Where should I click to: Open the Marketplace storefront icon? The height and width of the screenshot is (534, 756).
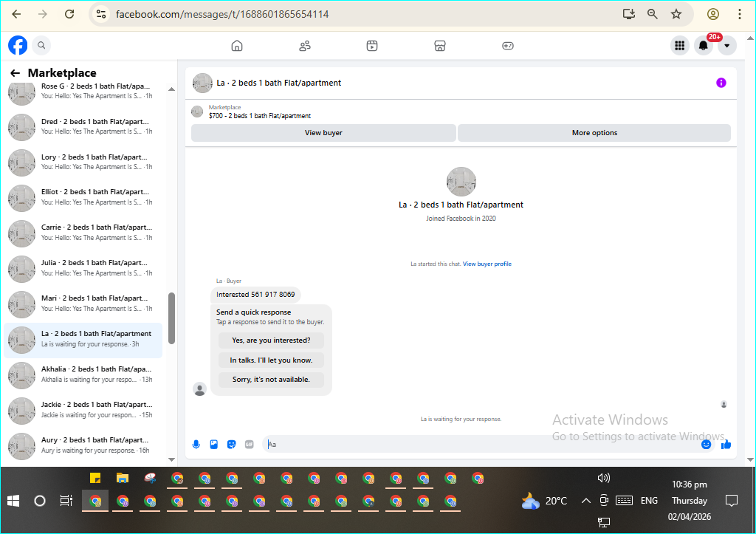pos(440,46)
